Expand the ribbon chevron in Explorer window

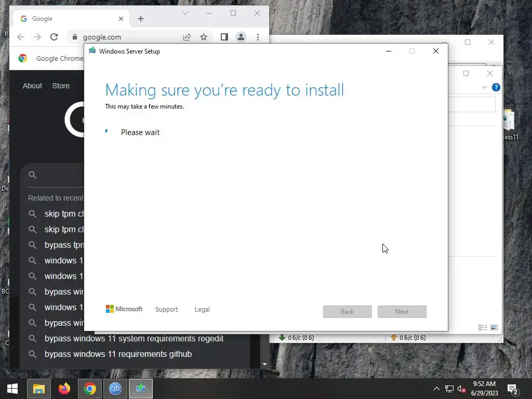pos(485,87)
